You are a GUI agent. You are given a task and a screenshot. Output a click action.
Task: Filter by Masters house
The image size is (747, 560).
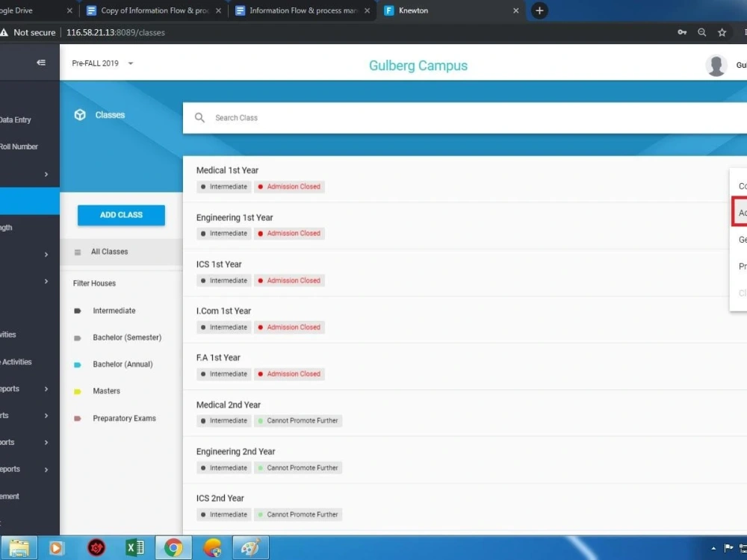(x=106, y=391)
